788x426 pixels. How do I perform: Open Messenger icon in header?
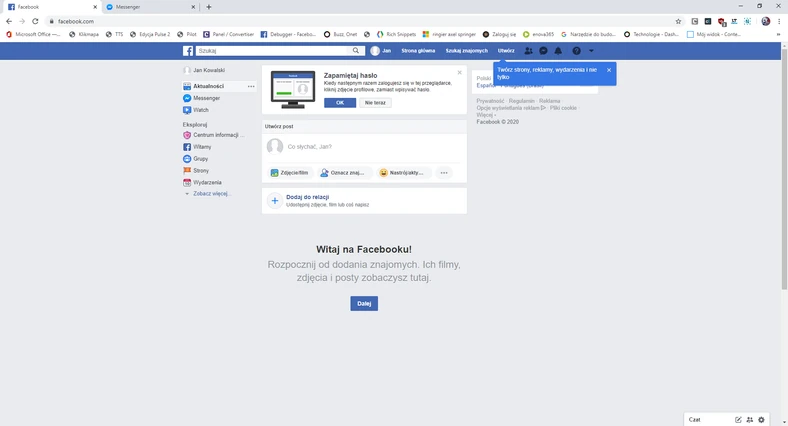click(543, 51)
